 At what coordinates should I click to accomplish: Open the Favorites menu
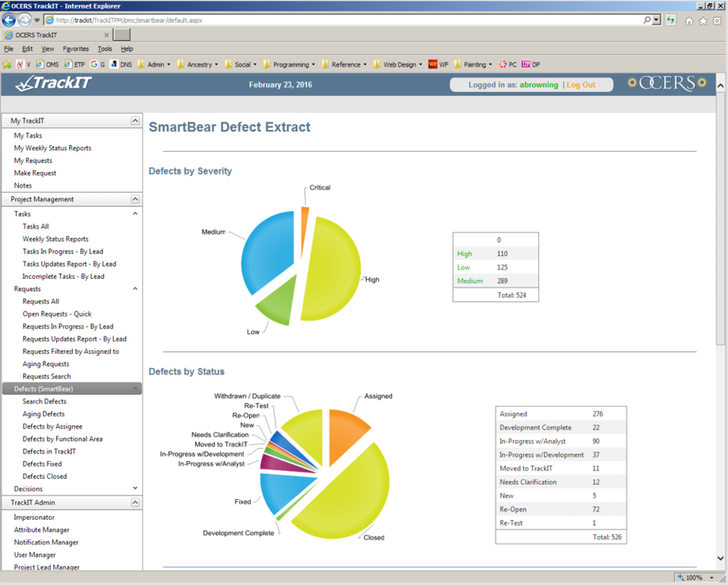tap(76, 49)
